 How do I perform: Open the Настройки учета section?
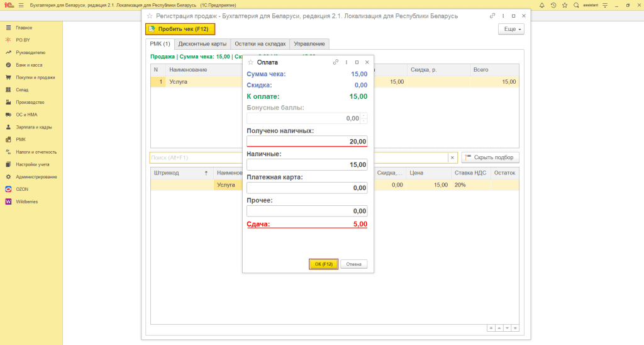[31, 164]
